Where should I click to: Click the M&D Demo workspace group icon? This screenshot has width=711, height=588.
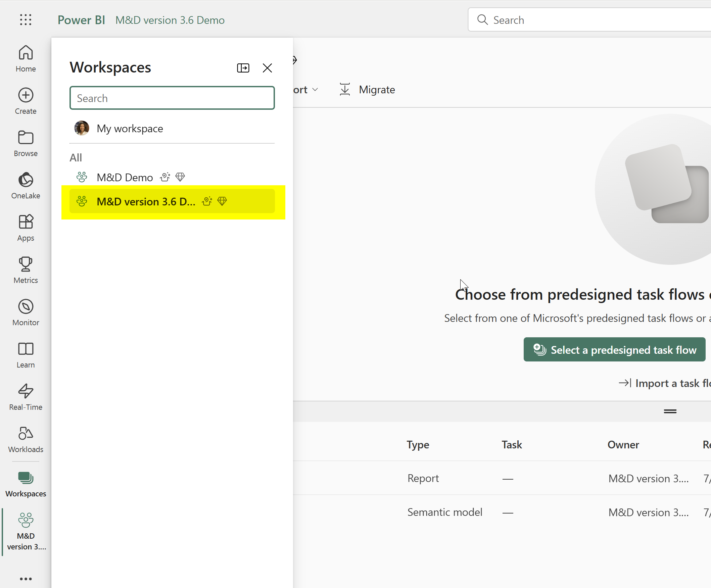(x=82, y=177)
